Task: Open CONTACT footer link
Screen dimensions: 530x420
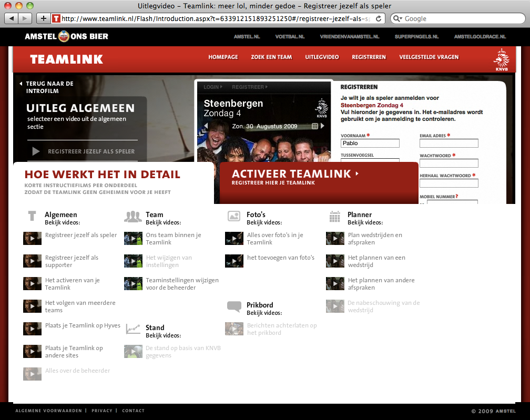Action: [x=133, y=411]
